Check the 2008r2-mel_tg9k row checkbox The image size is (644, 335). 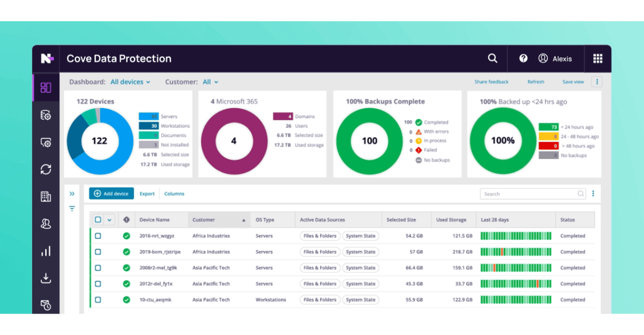(98, 268)
